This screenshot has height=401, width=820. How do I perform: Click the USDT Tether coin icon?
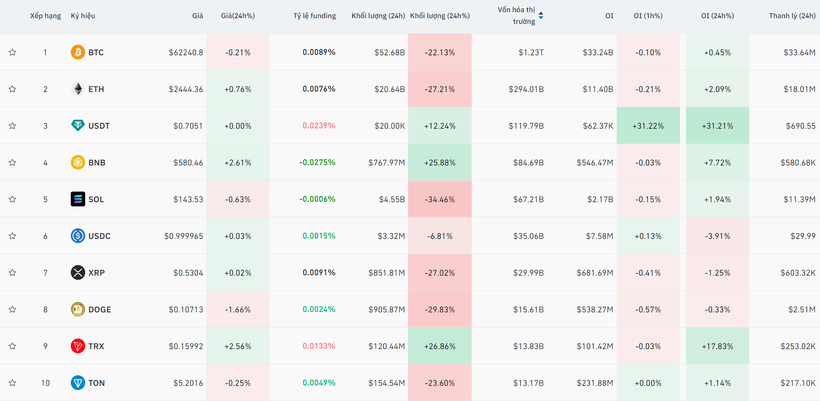(x=78, y=126)
